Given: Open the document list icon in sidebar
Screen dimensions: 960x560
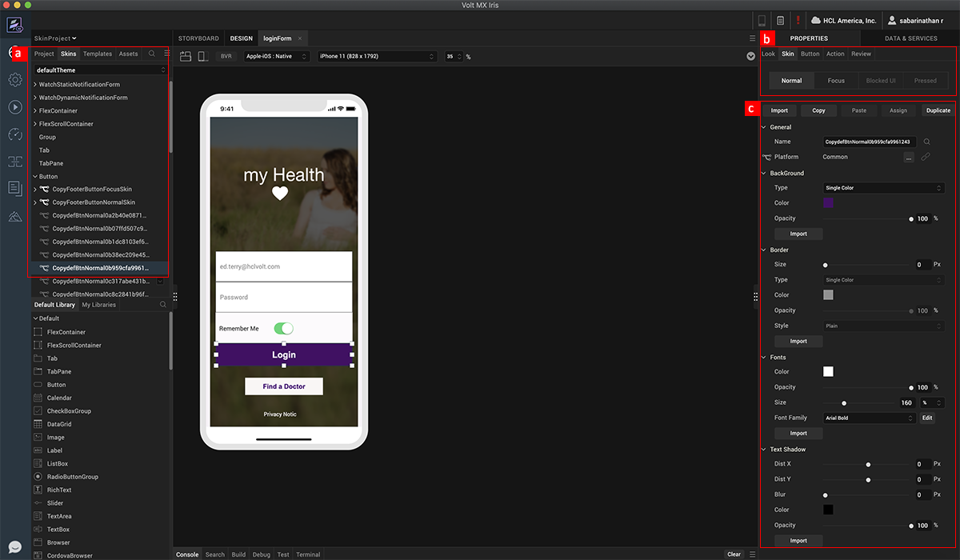Looking at the screenshot, I should 14,188.
